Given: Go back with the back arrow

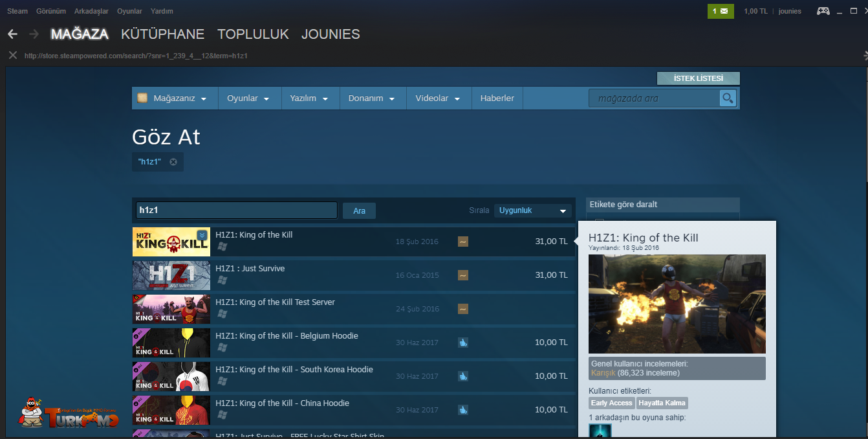Looking at the screenshot, I should click(x=12, y=34).
